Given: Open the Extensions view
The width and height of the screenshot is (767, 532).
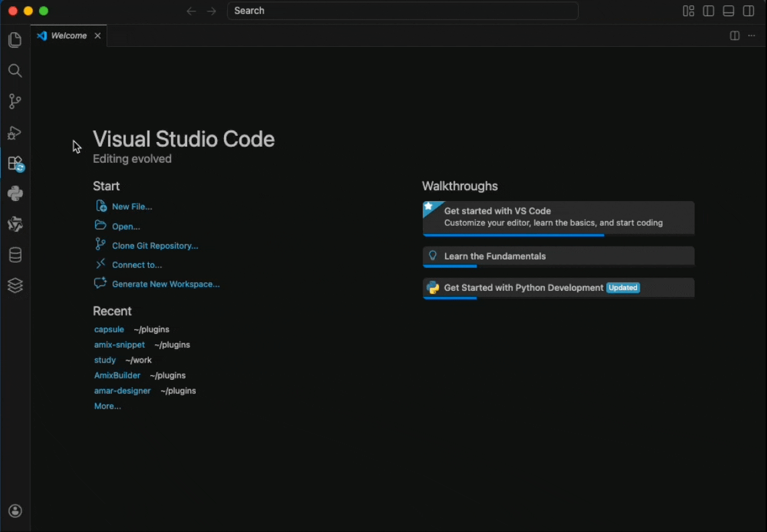Looking at the screenshot, I should [15, 163].
